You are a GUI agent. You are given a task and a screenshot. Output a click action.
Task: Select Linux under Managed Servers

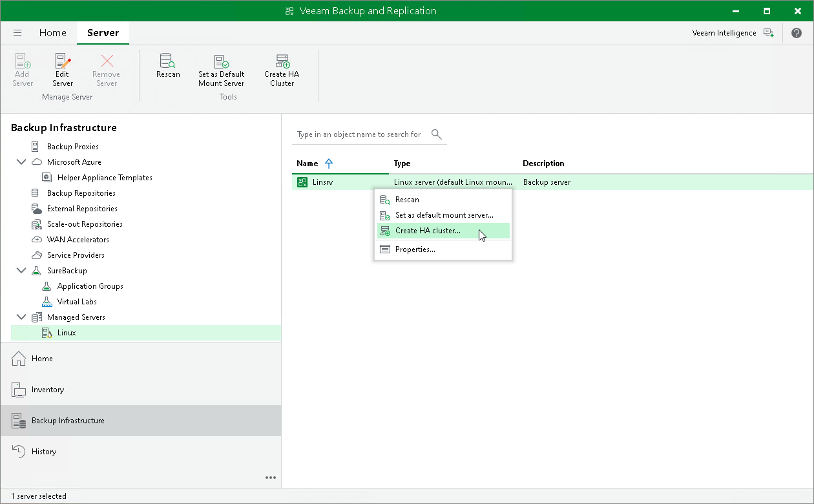67,332
